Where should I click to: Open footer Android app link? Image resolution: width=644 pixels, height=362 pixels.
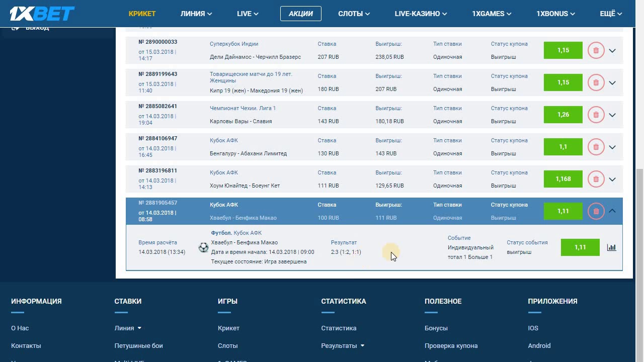pyautogui.click(x=539, y=346)
